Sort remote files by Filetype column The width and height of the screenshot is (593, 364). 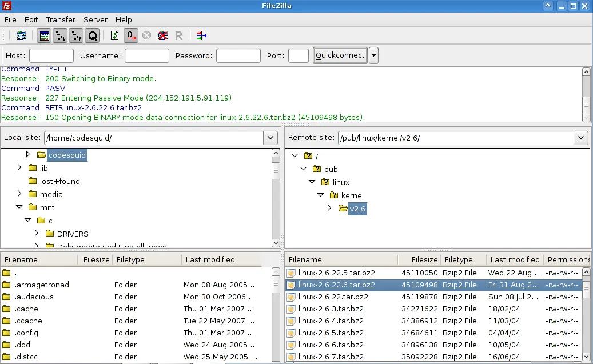click(464, 259)
